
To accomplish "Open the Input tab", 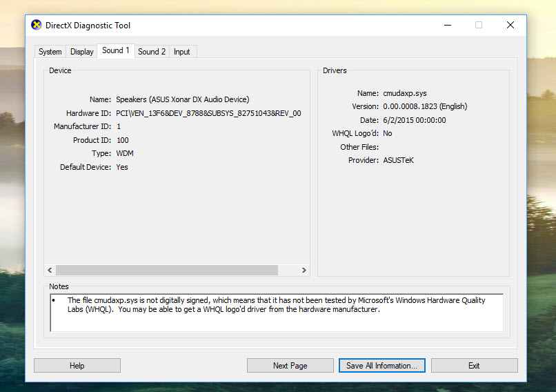I will pyautogui.click(x=182, y=52).
